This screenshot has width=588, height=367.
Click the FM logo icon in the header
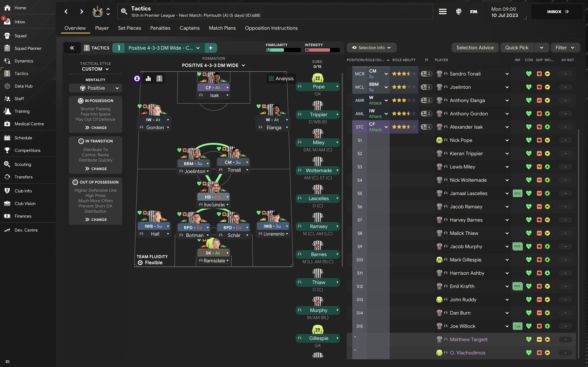click(473, 11)
